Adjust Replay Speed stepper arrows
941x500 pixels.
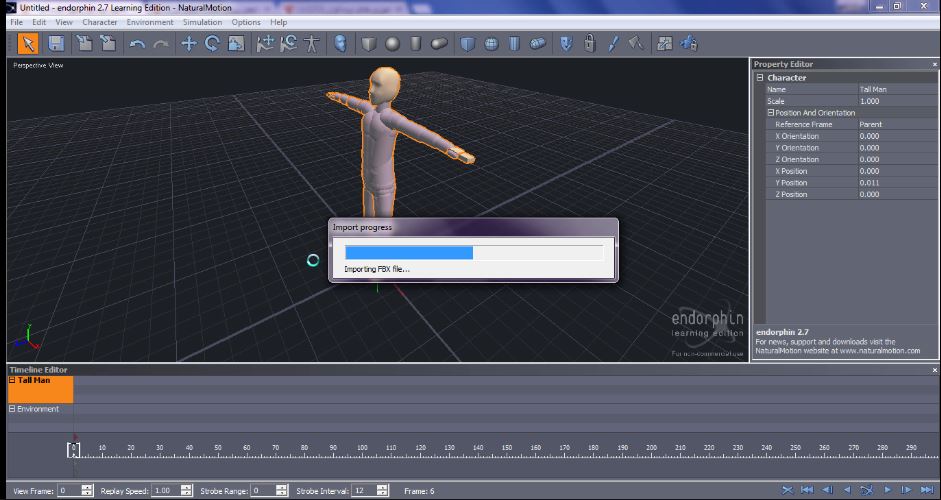click(187, 490)
